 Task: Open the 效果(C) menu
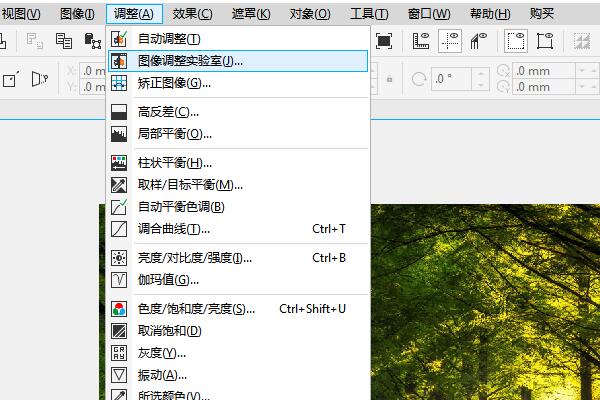click(x=192, y=13)
